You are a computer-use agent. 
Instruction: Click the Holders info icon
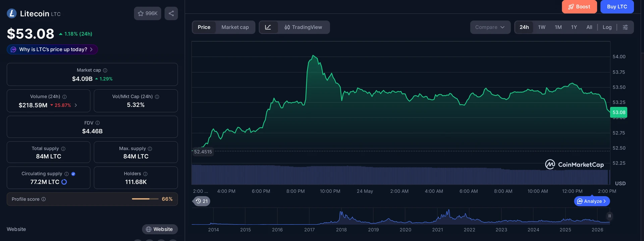coord(145,174)
